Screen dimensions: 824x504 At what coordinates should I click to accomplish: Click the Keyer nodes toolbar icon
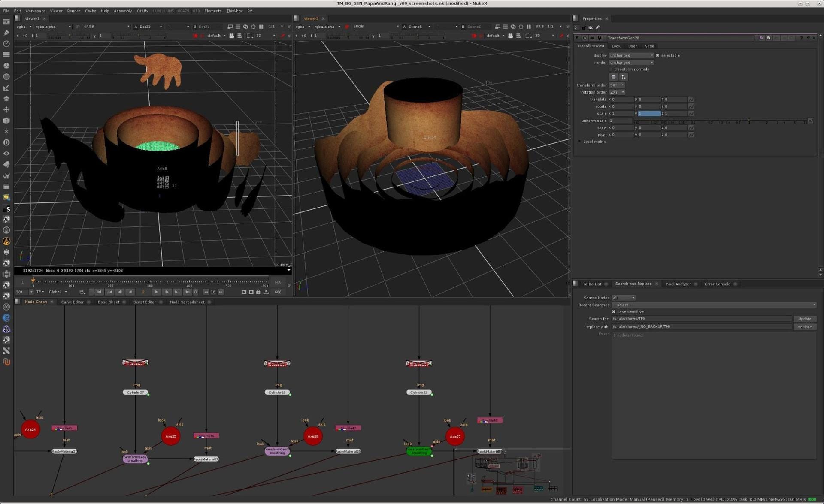coord(6,88)
